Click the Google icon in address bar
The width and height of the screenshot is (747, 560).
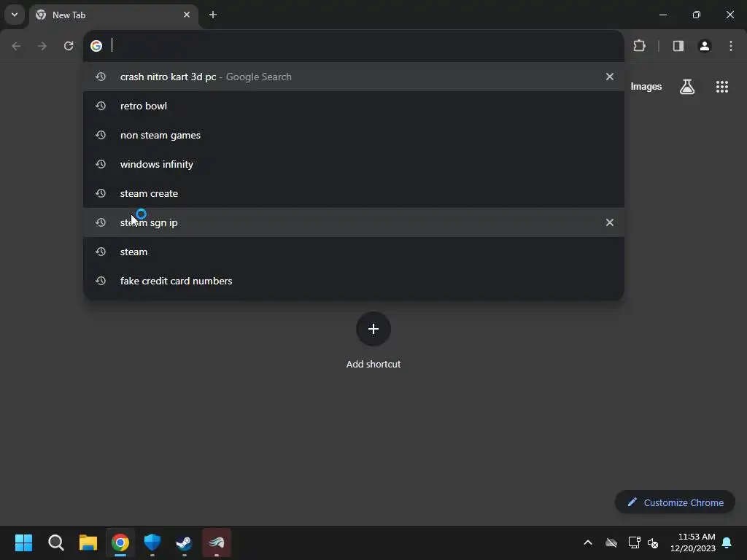point(96,46)
